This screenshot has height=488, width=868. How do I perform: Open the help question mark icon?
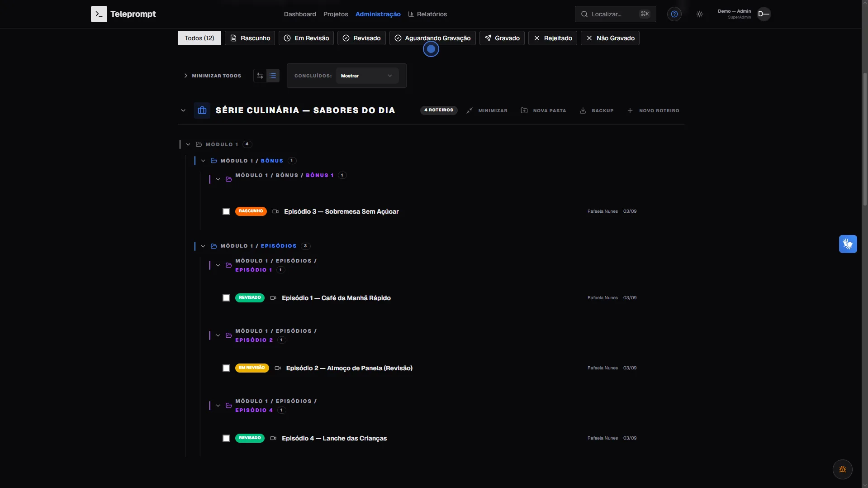tap(674, 14)
